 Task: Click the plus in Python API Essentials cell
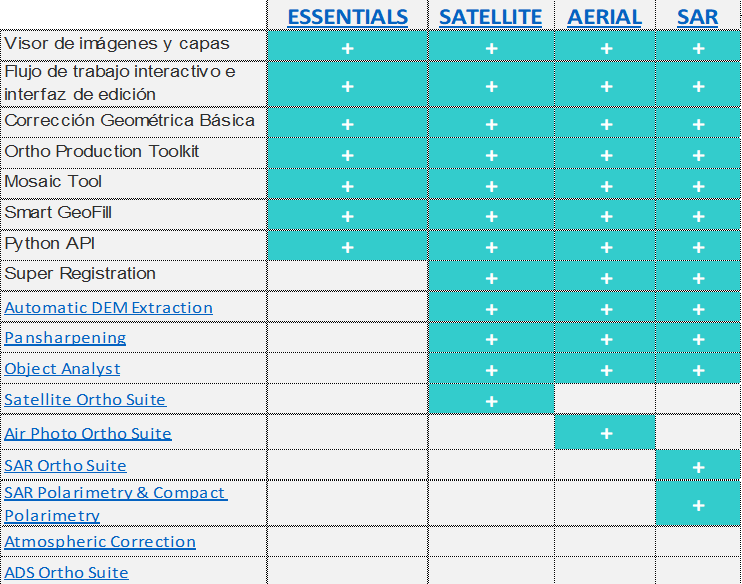tap(347, 247)
